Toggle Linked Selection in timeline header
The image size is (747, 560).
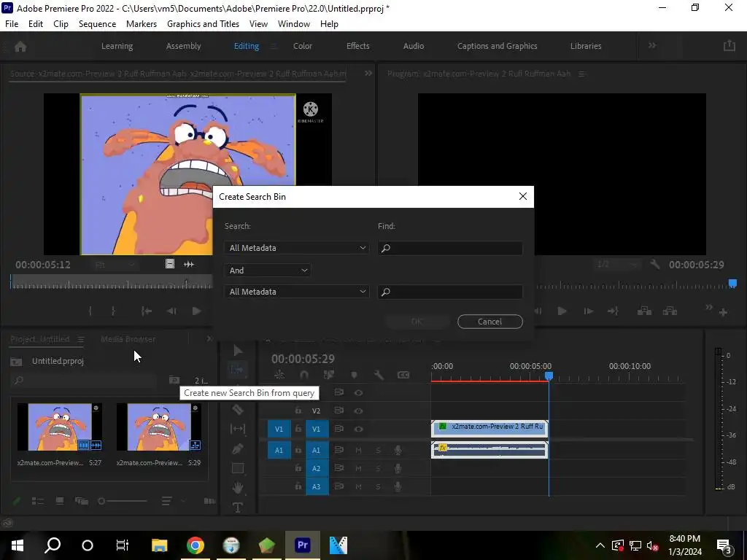coord(329,376)
